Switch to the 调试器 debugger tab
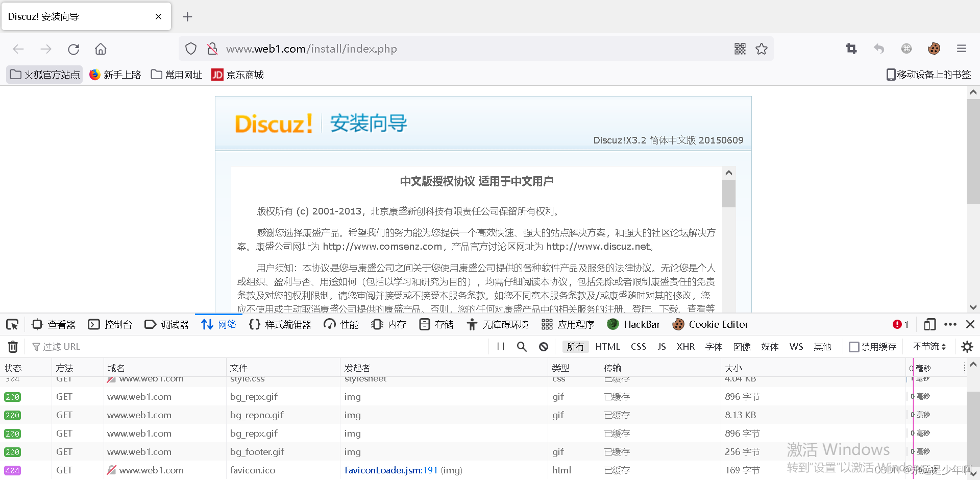The height and width of the screenshot is (480, 980). click(167, 324)
